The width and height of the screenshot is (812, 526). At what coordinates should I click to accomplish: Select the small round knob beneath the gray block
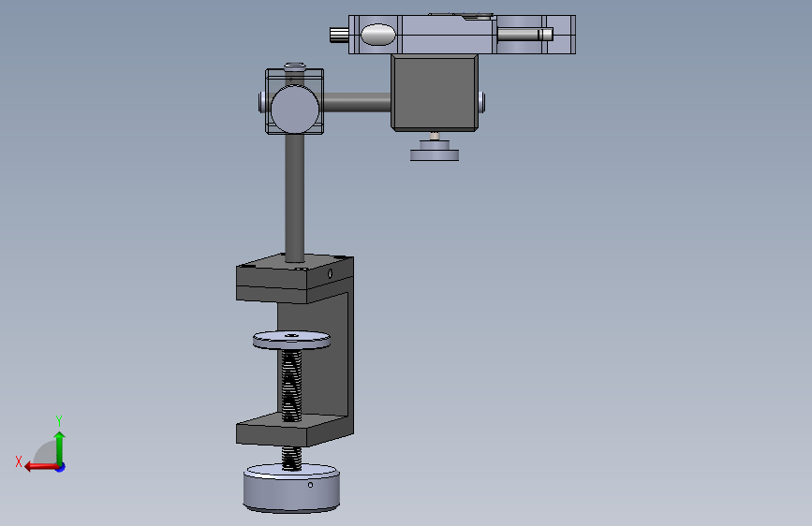(x=435, y=151)
